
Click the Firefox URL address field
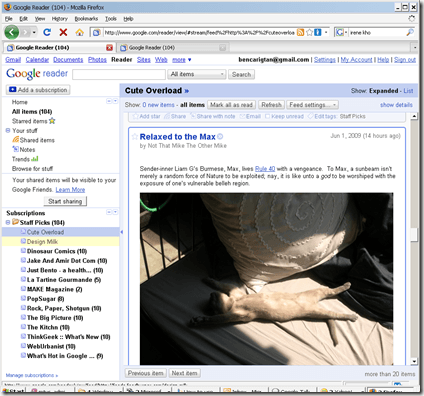coord(199,32)
